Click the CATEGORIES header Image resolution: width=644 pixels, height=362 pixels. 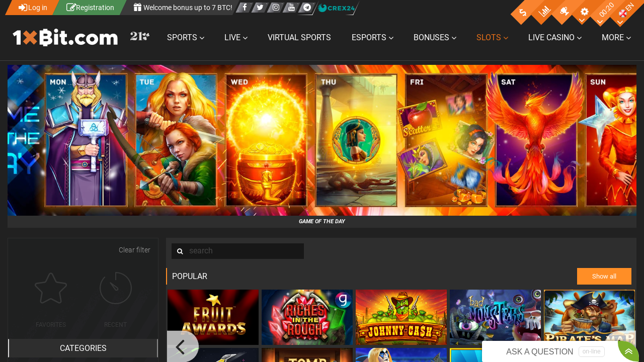coord(83,348)
